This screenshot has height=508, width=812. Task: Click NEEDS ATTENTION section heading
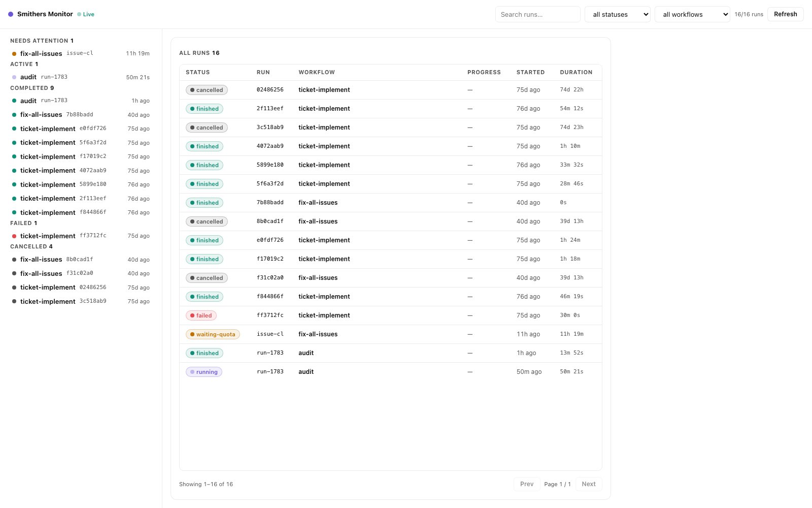(x=42, y=41)
